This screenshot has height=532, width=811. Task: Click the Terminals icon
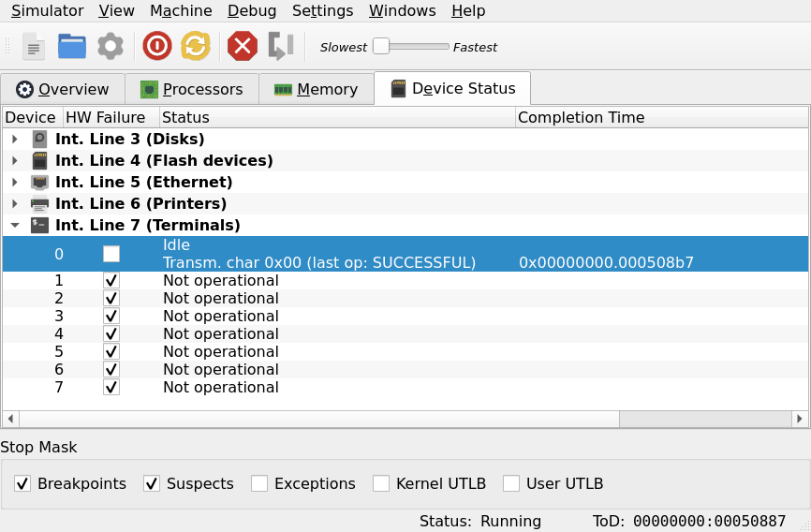[40, 225]
